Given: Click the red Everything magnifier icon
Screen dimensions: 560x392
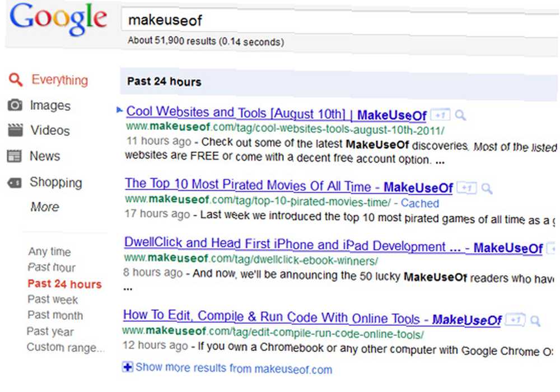Looking at the screenshot, I should click(x=15, y=80).
